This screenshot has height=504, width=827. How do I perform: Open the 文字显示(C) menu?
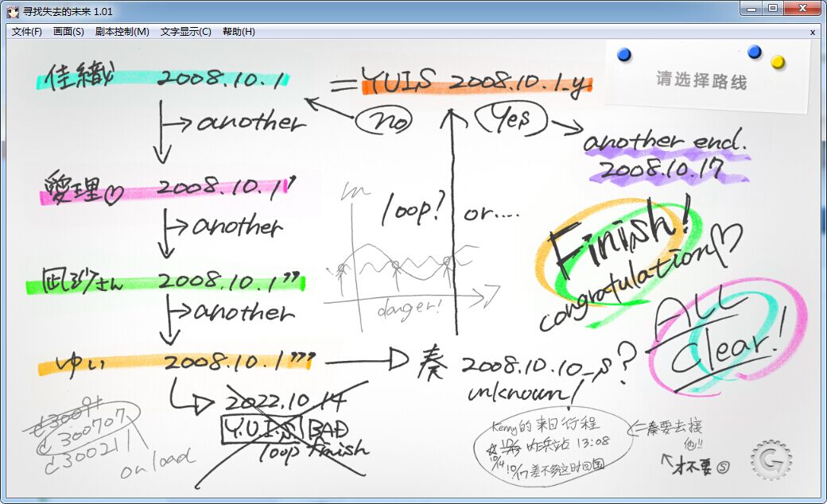pos(185,32)
